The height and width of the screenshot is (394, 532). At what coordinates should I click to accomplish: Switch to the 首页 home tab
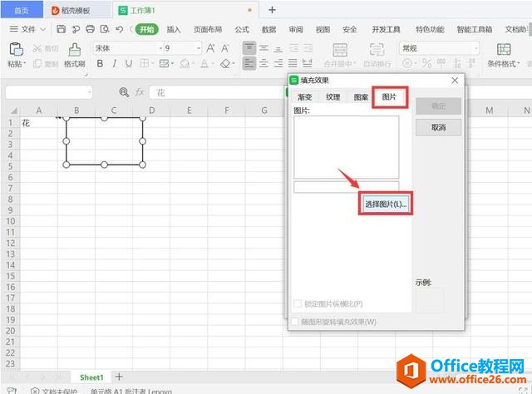[x=22, y=11]
